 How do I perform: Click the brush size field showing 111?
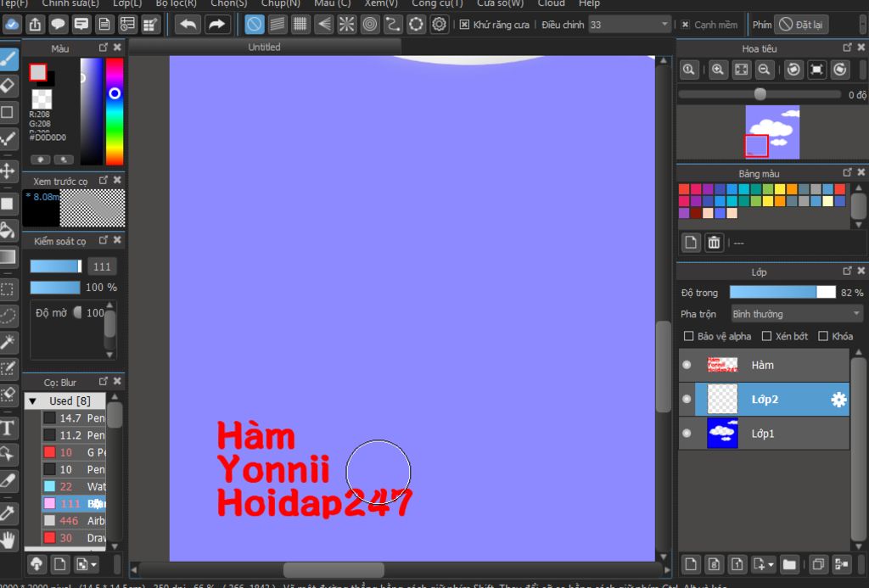[x=102, y=266]
